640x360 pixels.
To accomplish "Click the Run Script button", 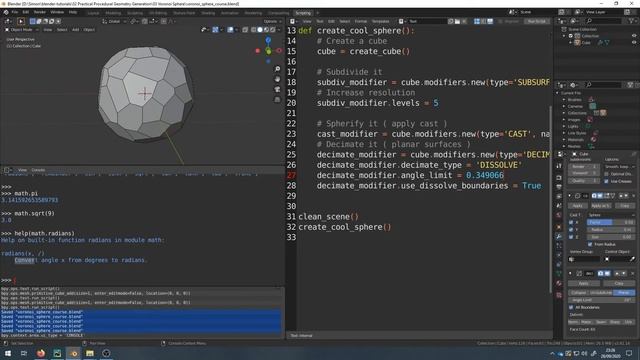I will pos(536,21).
